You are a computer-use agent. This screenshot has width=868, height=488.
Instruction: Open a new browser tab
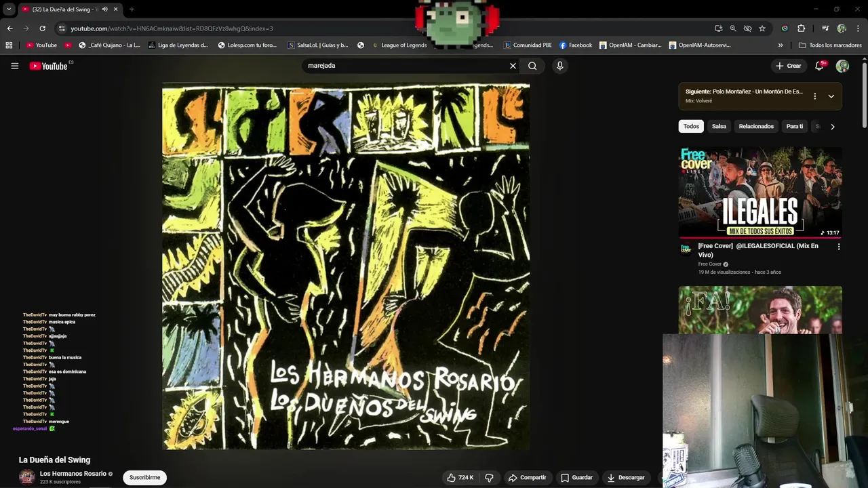[x=132, y=9]
